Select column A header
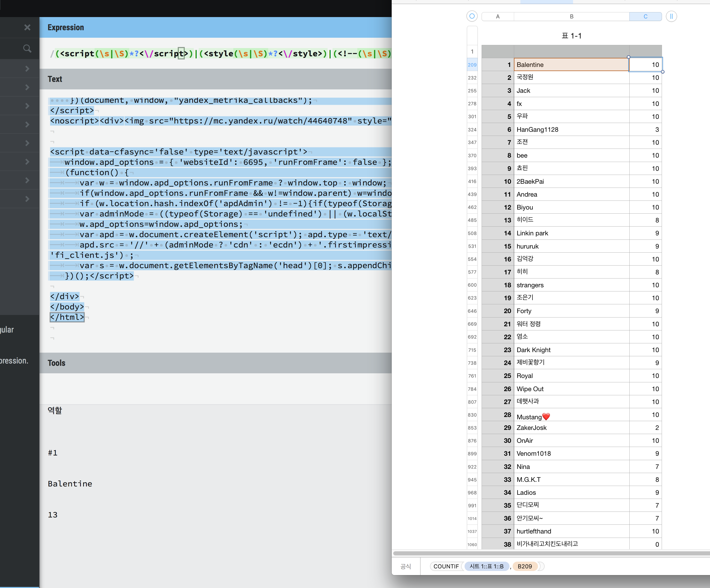Viewport: 710px width, 588px height. pyautogui.click(x=497, y=17)
